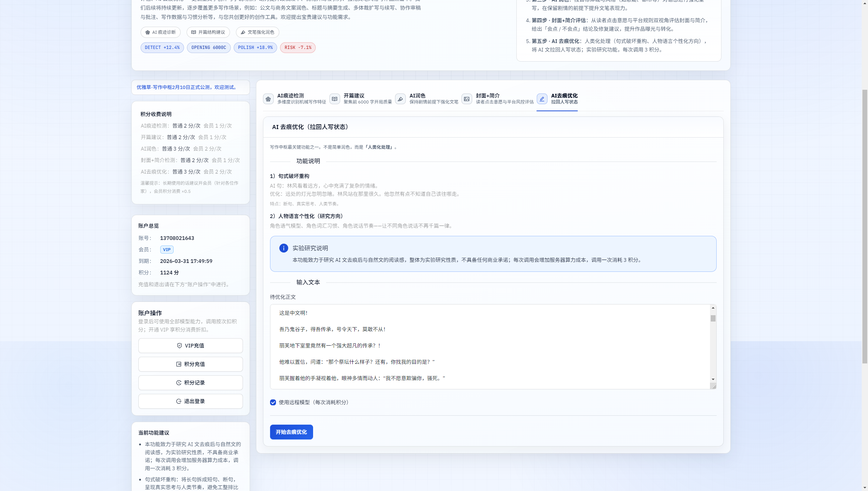Open 积分记录 history button
Screen dimensions: 868x491
click(191, 383)
